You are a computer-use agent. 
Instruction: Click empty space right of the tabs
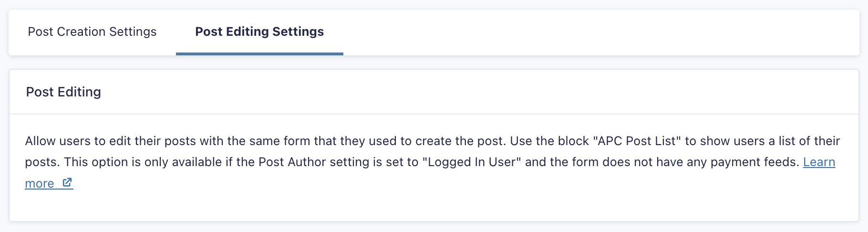596,32
